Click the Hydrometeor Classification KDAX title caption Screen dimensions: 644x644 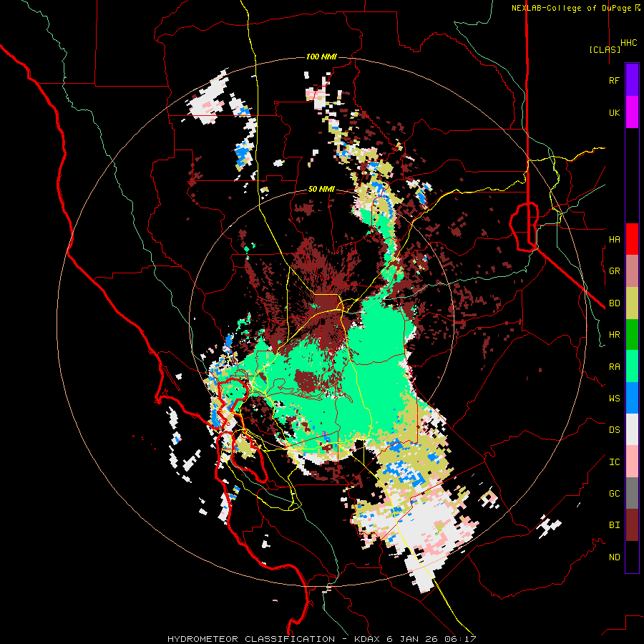(321, 639)
